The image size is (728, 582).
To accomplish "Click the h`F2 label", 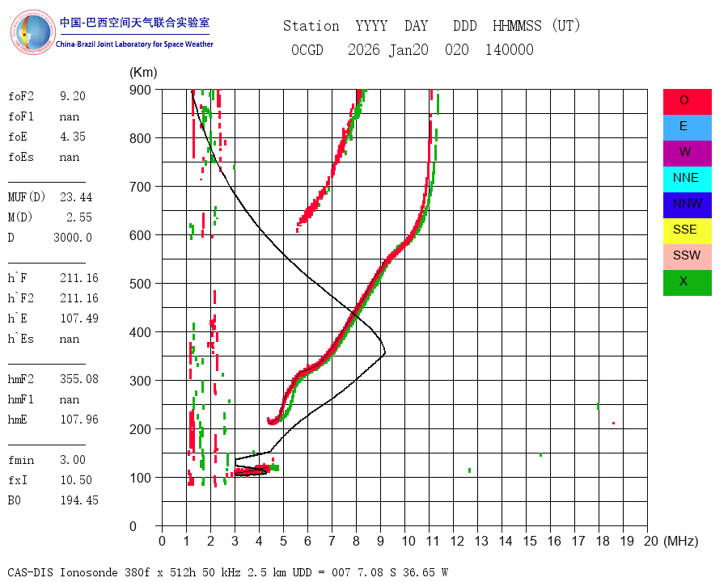I will coord(21,298).
